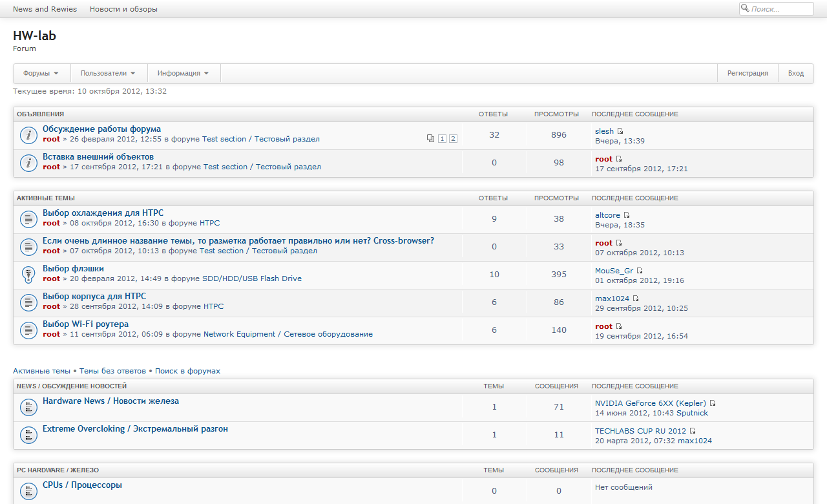The image size is (827, 504).
Task: Open News and Rewies top menu item
Action: point(45,9)
